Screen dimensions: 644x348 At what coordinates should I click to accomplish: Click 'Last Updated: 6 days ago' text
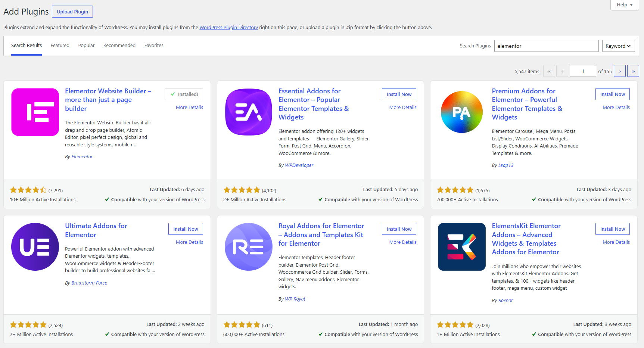point(177,190)
